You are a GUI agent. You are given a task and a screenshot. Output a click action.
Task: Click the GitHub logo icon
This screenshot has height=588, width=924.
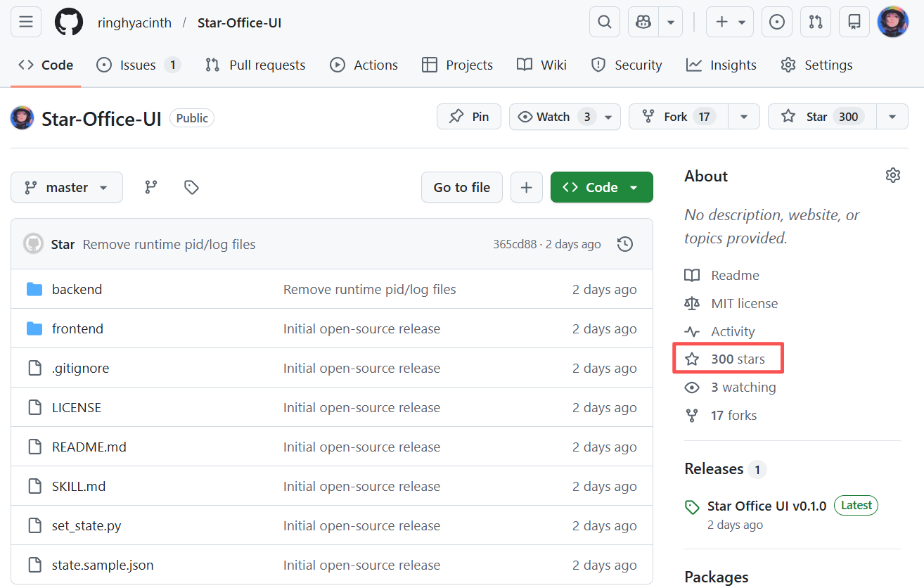69,23
